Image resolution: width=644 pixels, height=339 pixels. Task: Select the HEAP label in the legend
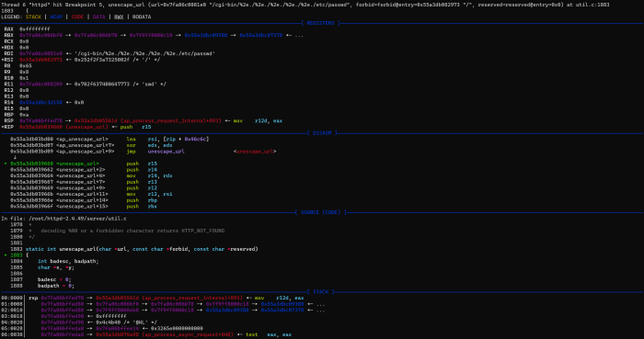[x=56, y=17]
